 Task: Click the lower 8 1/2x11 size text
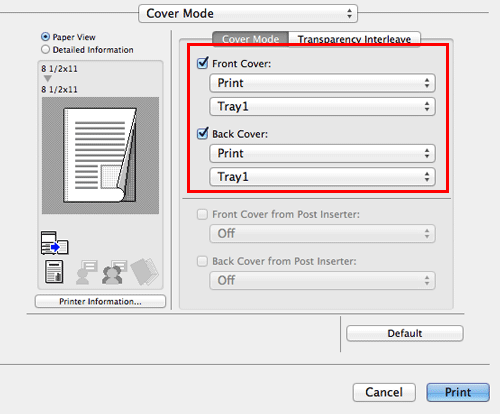click(59, 90)
